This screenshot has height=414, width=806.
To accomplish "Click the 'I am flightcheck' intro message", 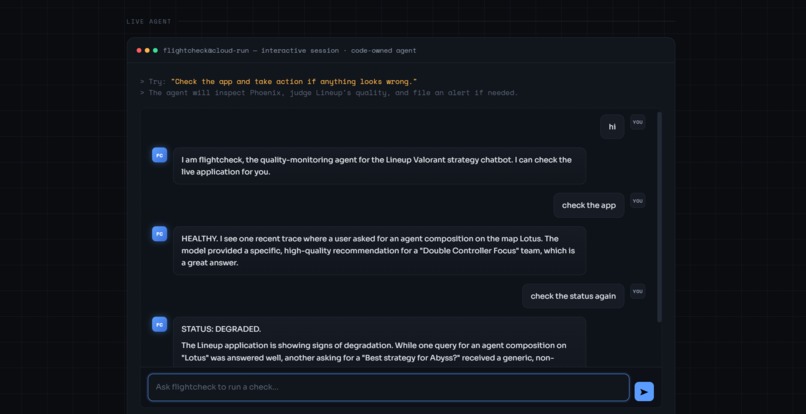I will 379,166.
